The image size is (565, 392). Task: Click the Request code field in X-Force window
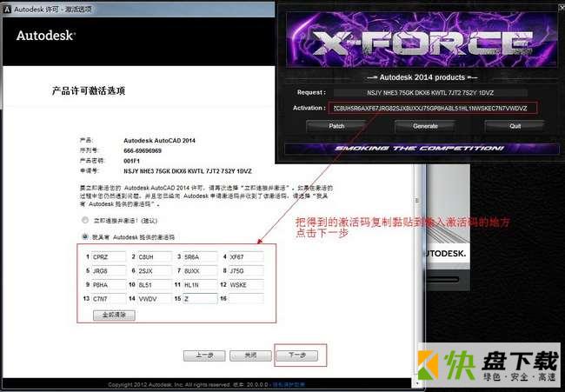(x=430, y=93)
